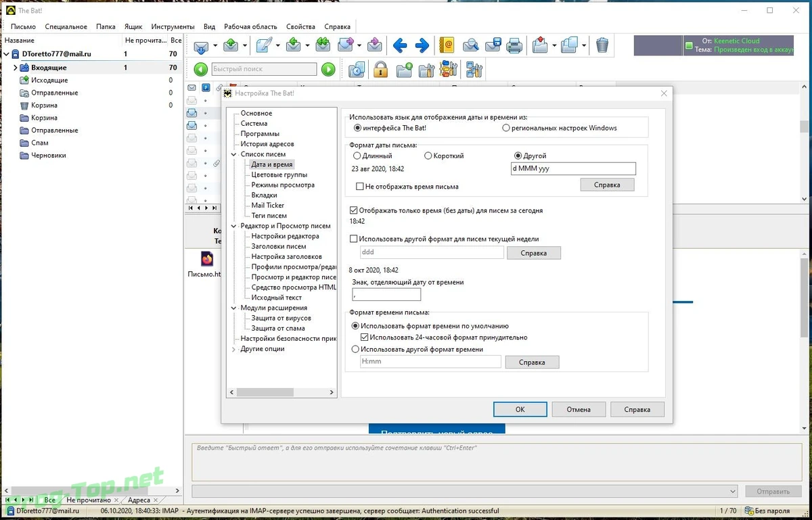This screenshot has width=812, height=520.
Task: Collapse the "Модули расширения" tree node
Action: click(233, 308)
